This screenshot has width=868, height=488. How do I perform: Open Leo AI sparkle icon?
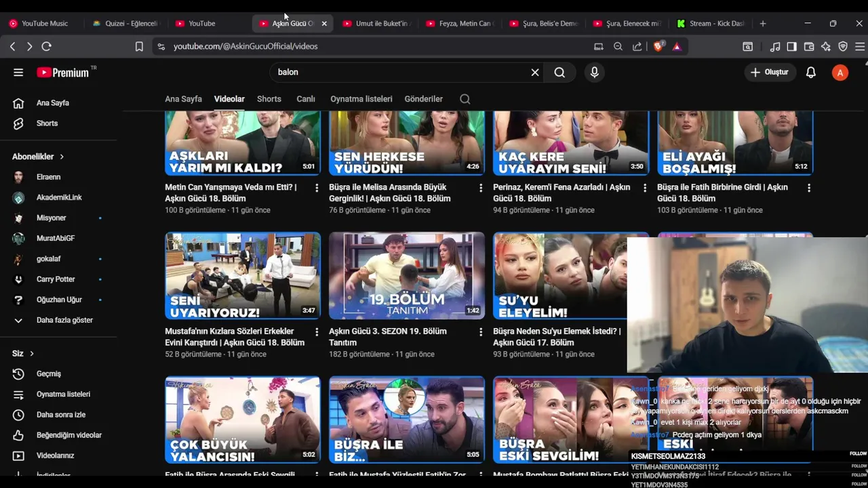(x=826, y=46)
